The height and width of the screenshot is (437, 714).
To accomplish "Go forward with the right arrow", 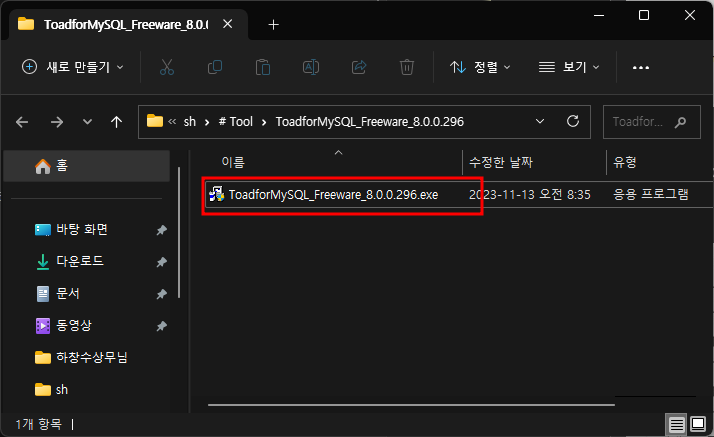I will point(57,122).
